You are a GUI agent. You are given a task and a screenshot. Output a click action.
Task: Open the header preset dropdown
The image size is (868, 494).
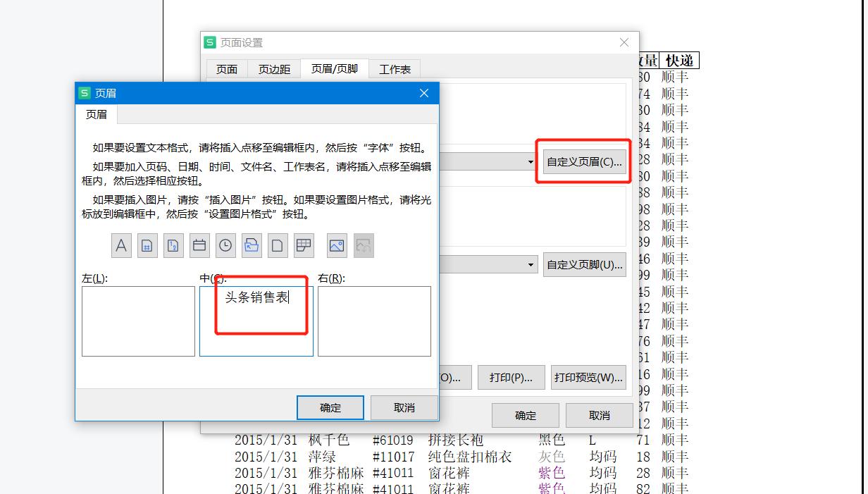click(x=530, y=161)
